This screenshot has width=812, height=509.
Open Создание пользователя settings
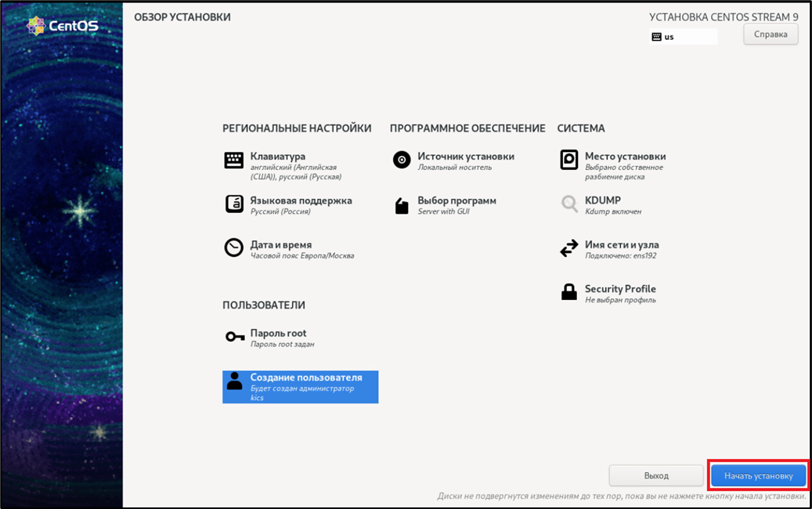(x=301, y=387)
